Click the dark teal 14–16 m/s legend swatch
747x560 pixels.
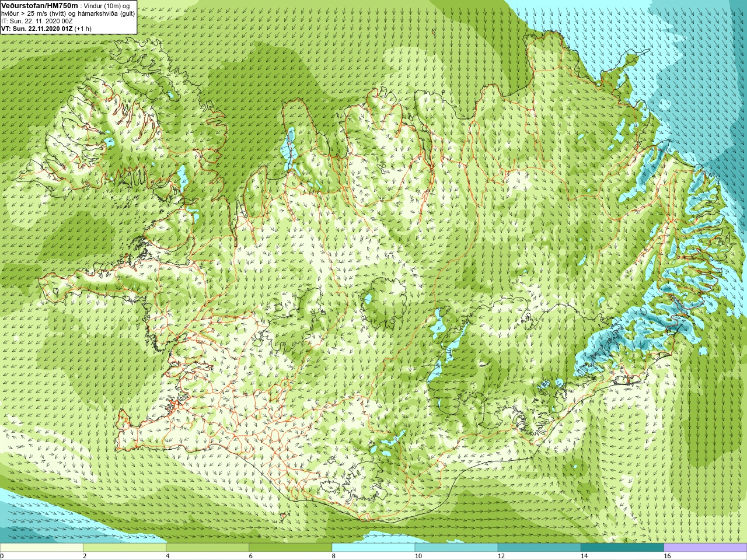622,548
